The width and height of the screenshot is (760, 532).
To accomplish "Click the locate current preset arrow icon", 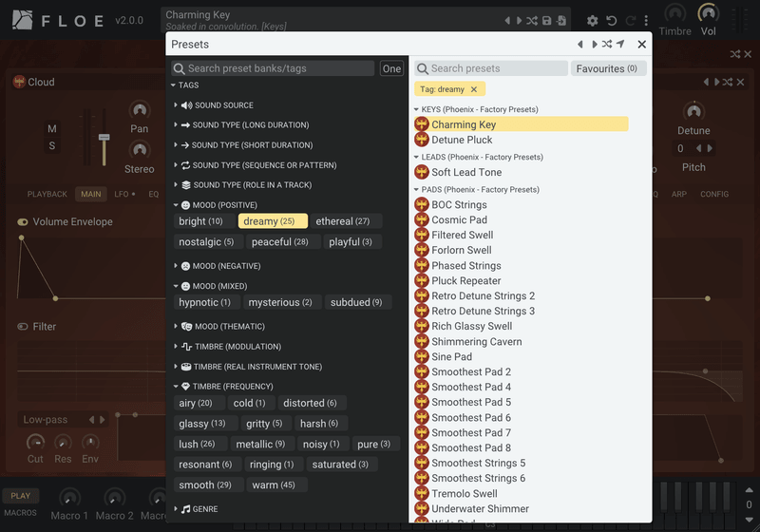I will pos(620,44).
